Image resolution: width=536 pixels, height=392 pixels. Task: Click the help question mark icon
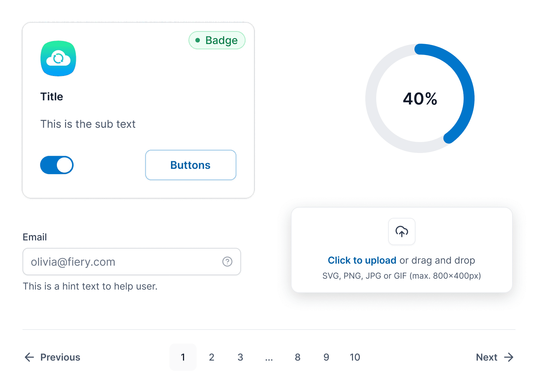[x=227, y=262]
